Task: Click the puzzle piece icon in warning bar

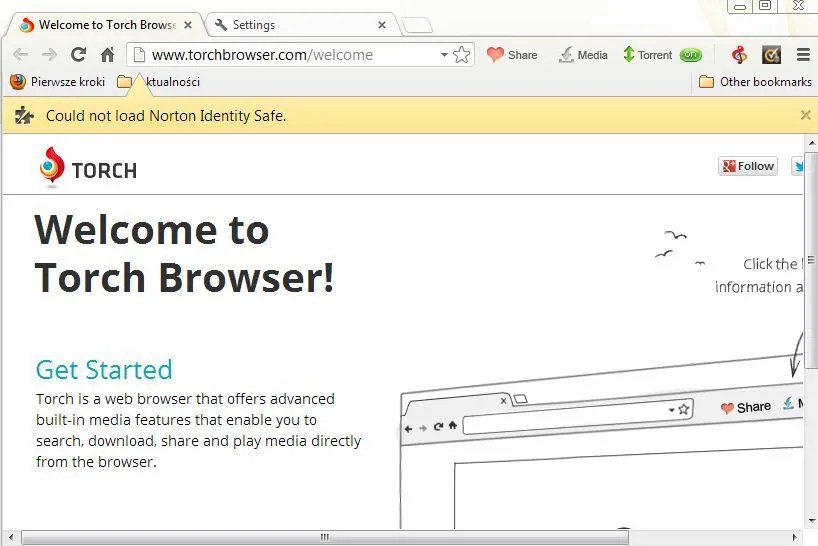Action: point(24,115)
